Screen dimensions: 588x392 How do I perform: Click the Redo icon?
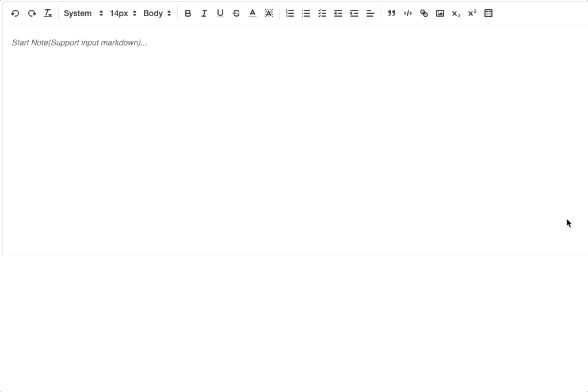32,13
